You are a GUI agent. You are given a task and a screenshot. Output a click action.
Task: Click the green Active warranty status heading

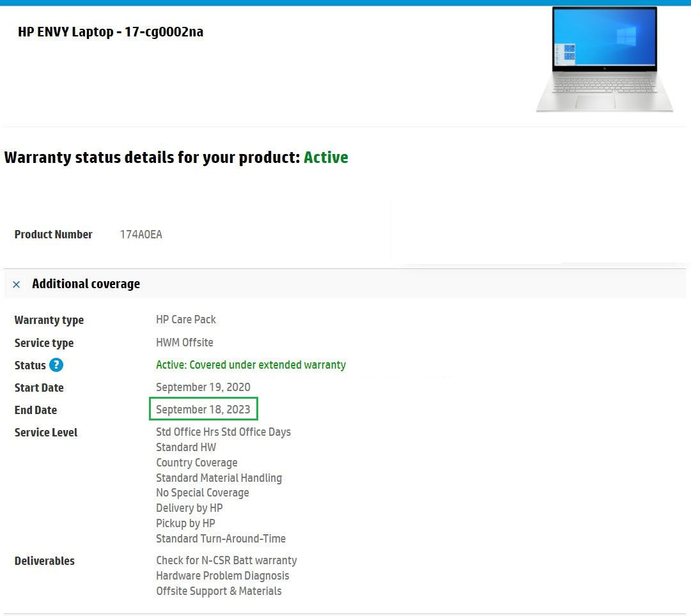[x=325, y=158]
